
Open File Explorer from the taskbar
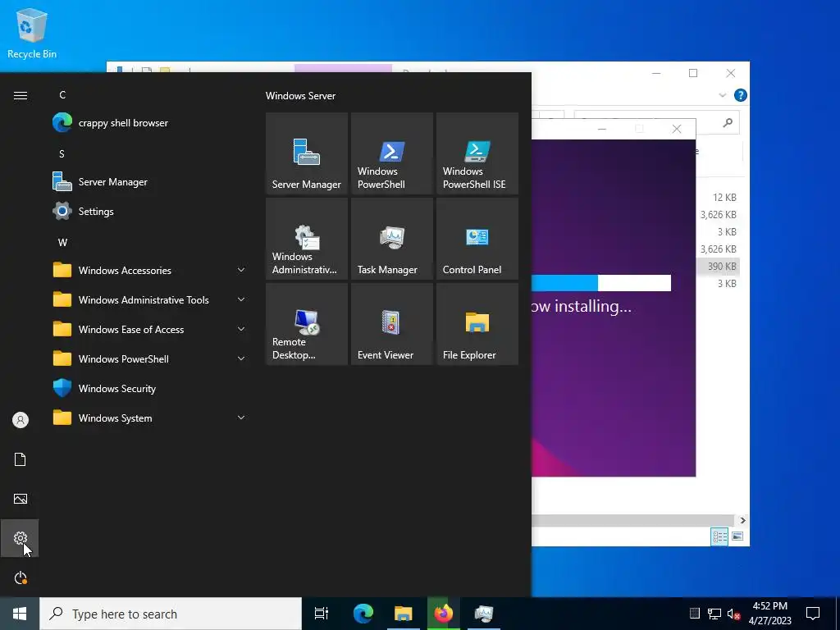coord(404,614)
